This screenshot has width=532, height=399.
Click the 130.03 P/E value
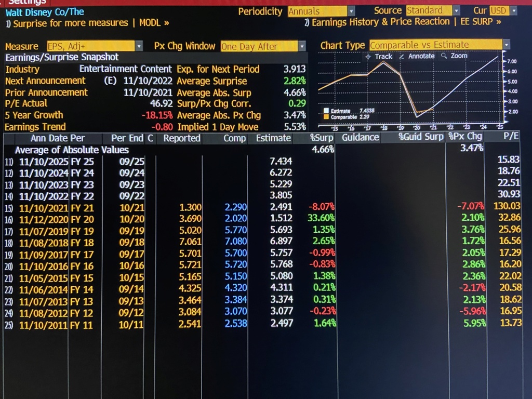tap(507, 206)
